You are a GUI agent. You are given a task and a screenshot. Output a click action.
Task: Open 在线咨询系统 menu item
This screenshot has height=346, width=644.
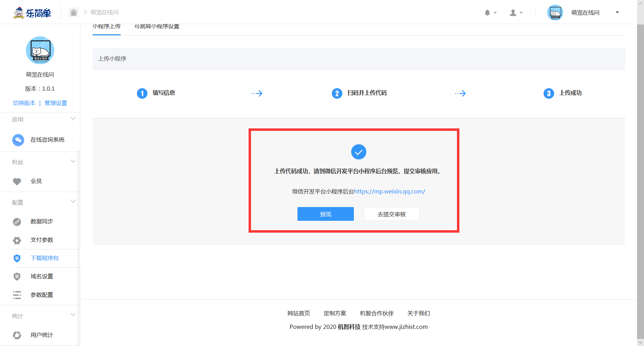[47, 140]
